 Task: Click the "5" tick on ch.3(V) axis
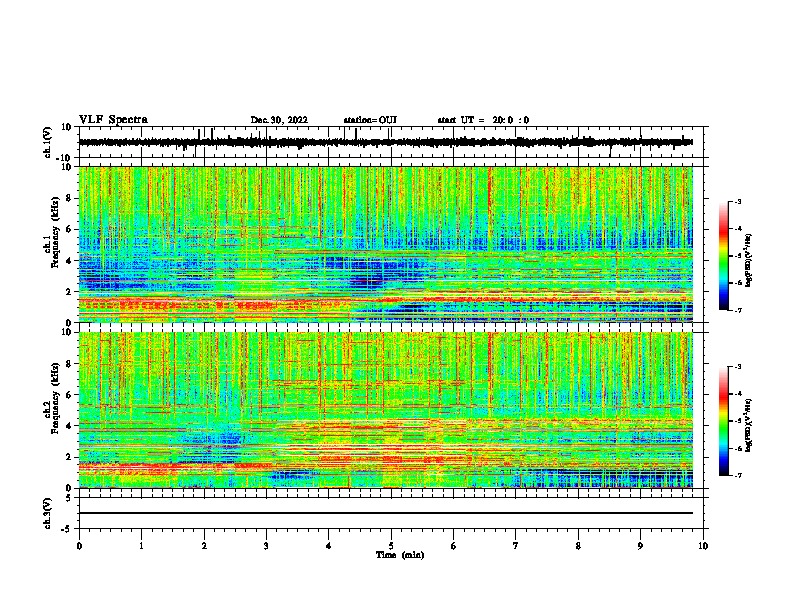[69, 497]
